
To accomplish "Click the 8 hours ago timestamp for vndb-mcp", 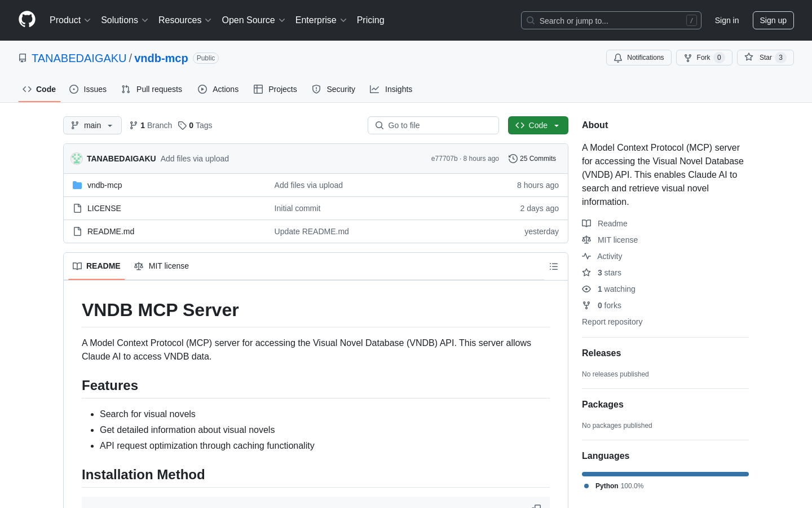I will point(538,185).
